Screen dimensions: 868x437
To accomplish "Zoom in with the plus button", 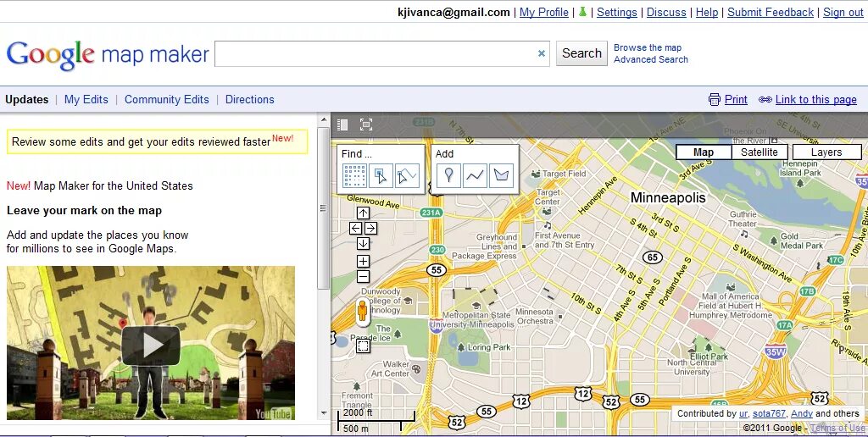I will [363, 261].
